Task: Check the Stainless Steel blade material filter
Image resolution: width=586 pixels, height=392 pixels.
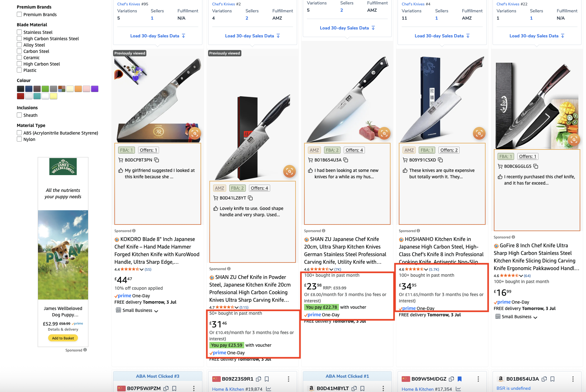Action: click(19, 32)
